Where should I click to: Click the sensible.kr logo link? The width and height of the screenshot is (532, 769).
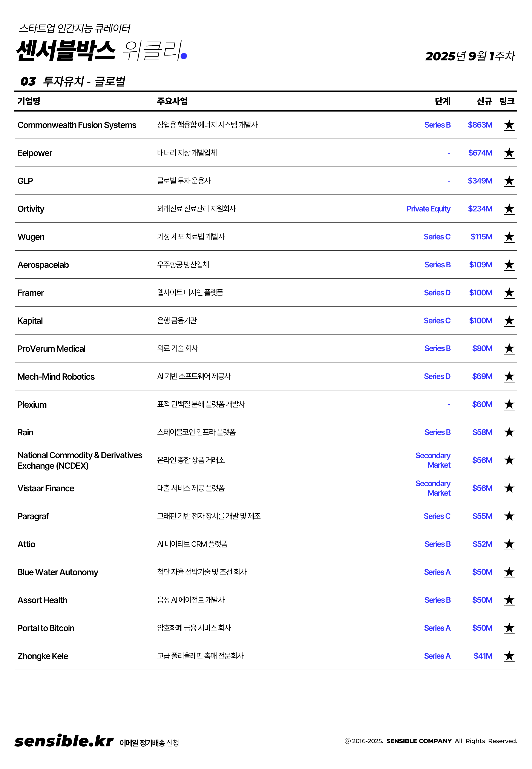tap(64, 741)
